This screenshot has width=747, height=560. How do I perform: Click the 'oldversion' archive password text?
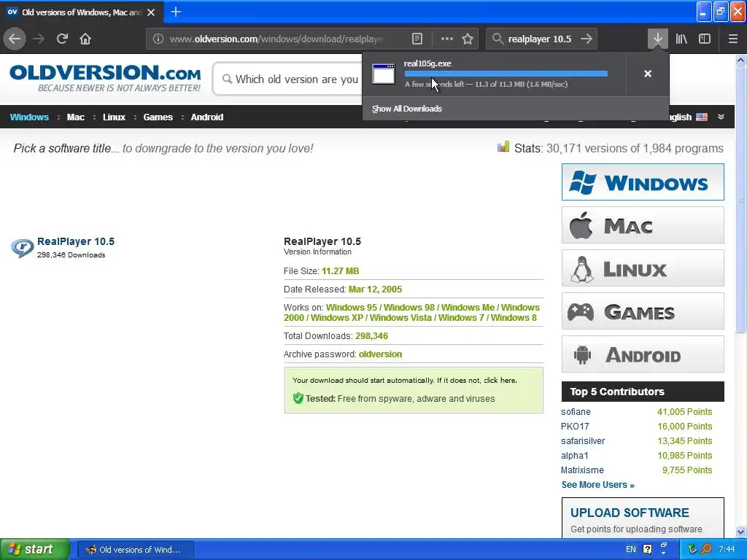(x=380, y=354)
